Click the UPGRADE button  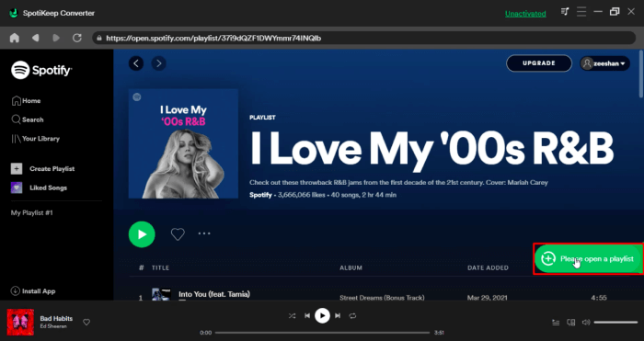[539, 63]
